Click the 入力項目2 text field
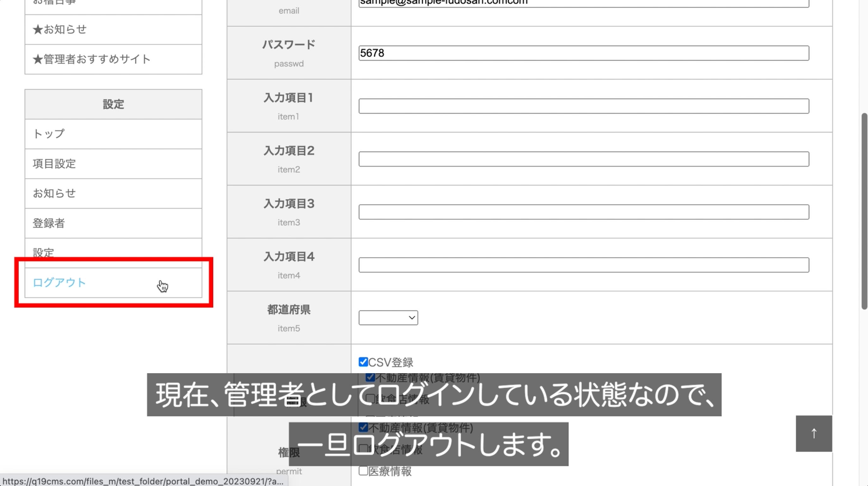The width and height of the screenshot is (868, 486). [584, 159]
